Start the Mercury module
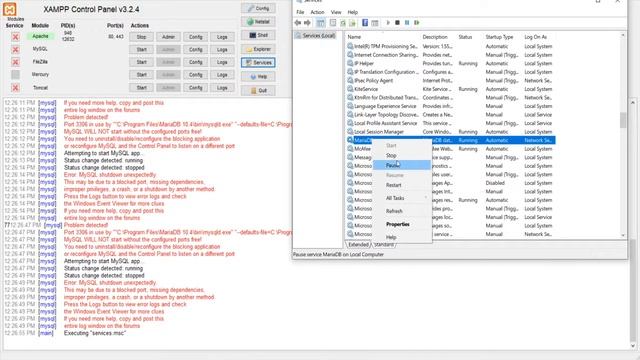640x360 pixels. click(x=142, y=75)
